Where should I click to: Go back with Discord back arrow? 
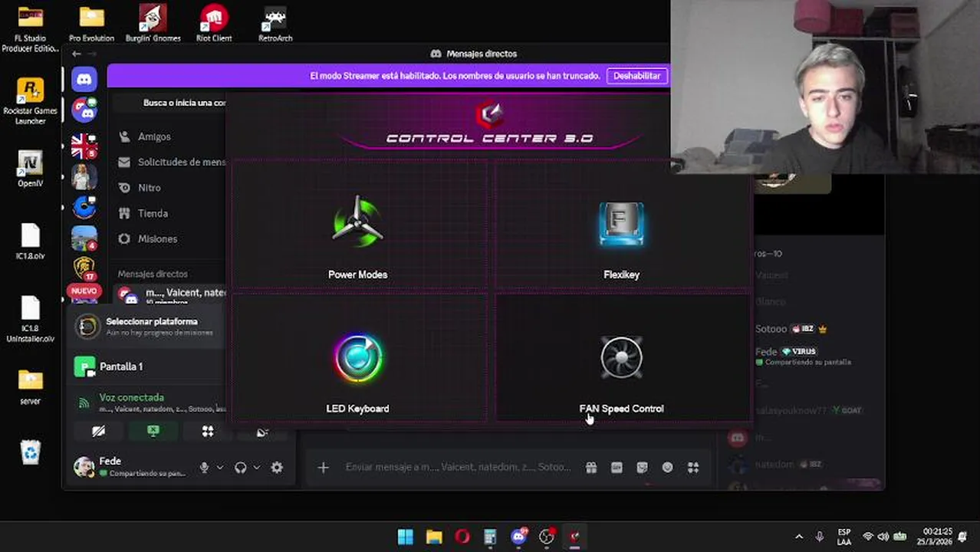[76, 54]
